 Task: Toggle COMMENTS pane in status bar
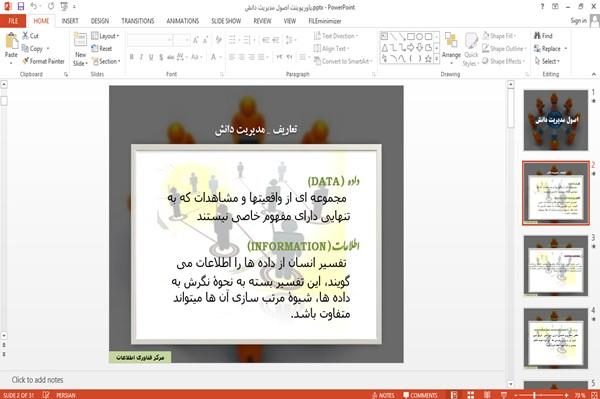point(420,395)
